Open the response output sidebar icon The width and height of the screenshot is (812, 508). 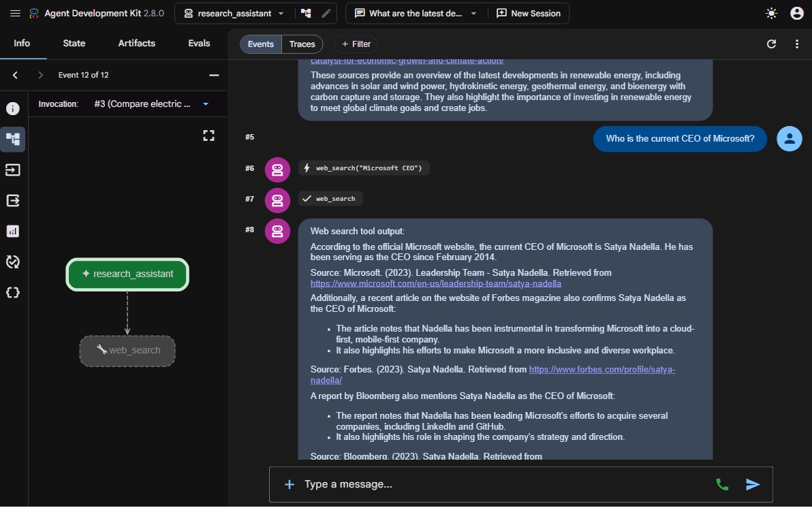(x=13, y=200)
